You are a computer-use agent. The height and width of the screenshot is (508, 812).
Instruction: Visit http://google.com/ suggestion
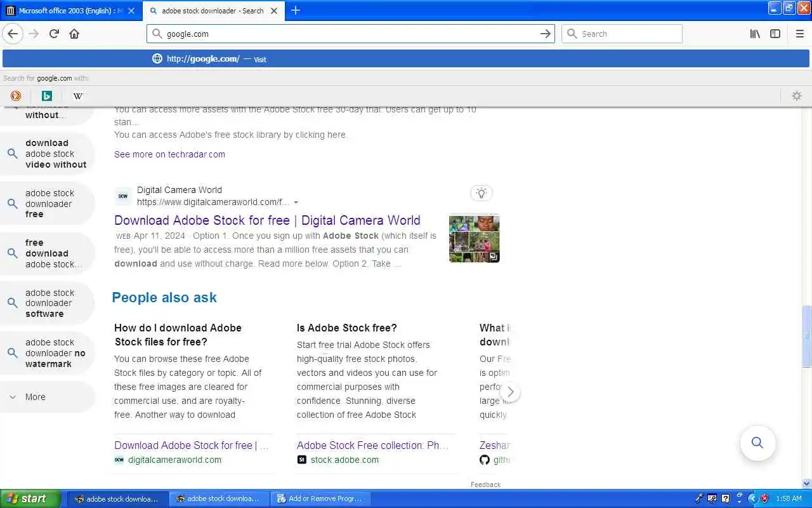click(406, 58)
